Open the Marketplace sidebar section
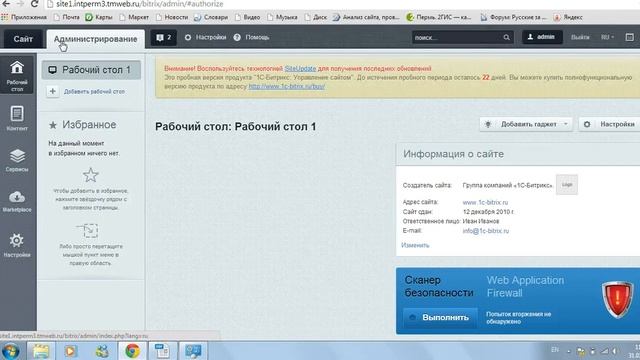Screen dimensions: 640x360 [x=17, y=201]
